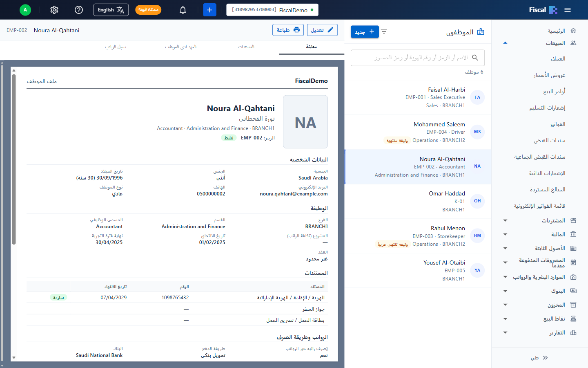Click the search magnifier icon
Viewport: 588px width, 368px height.
coord(475,58)
